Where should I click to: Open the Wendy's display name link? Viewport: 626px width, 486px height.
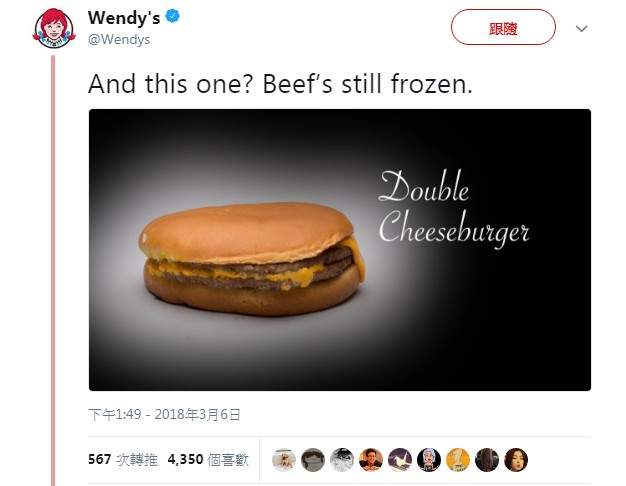point(124,18)
